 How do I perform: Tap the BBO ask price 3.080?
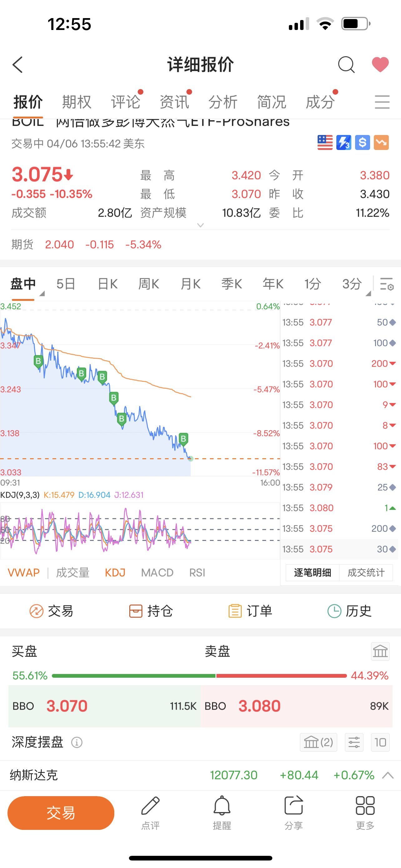[259, 706]
